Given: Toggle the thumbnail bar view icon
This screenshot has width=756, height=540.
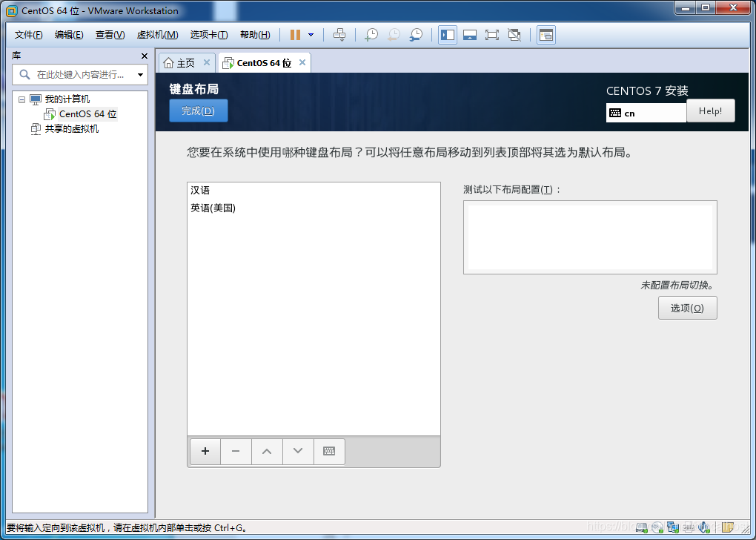Looking at the screenshot, I should (470, 35).
